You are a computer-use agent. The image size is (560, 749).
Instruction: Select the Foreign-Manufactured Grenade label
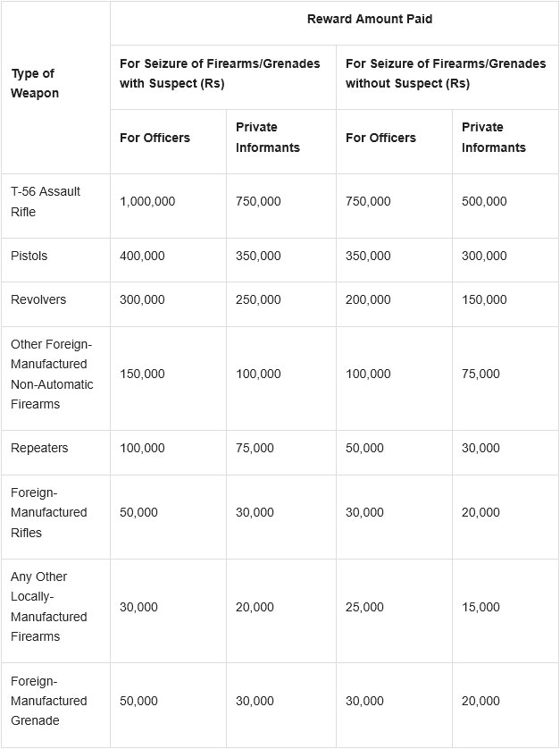(x=49, y=701)
